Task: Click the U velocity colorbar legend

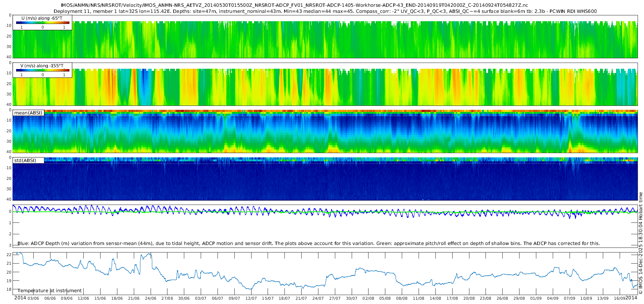Action: tap(42, 23)
